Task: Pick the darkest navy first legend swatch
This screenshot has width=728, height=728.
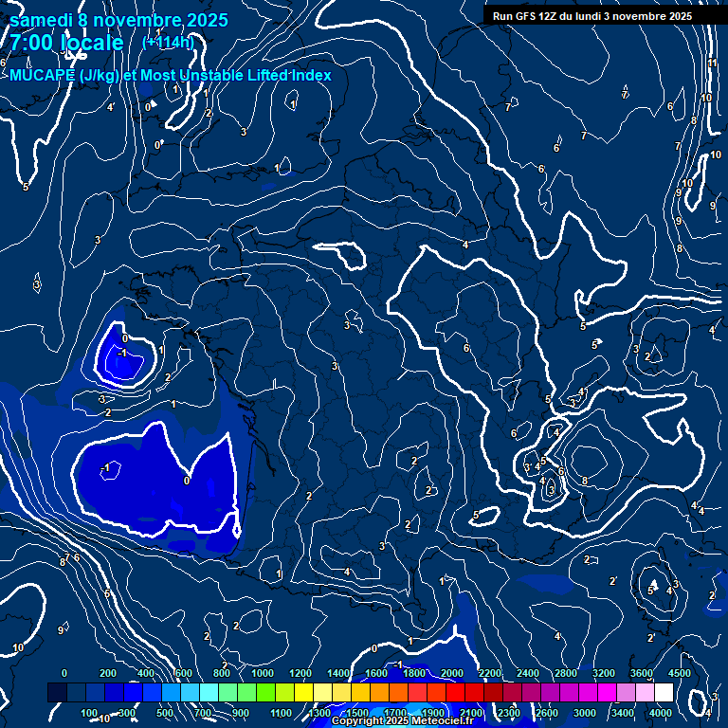Action: [58, 692]
